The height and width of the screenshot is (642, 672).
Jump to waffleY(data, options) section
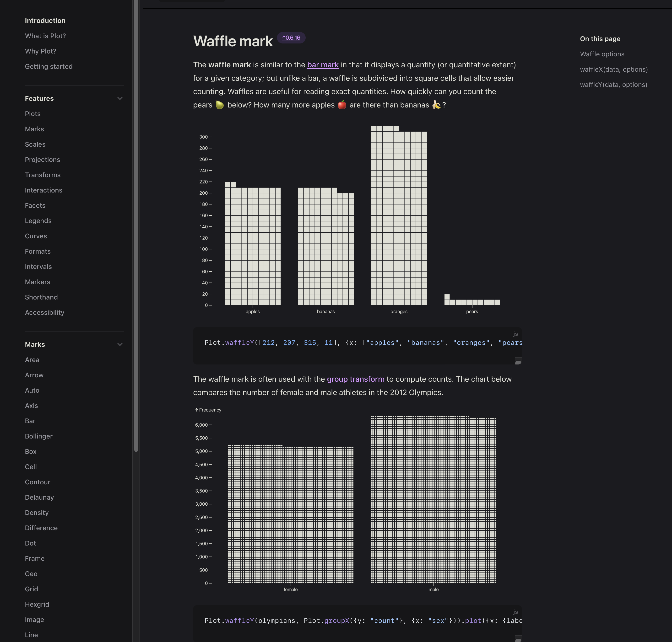613,85
